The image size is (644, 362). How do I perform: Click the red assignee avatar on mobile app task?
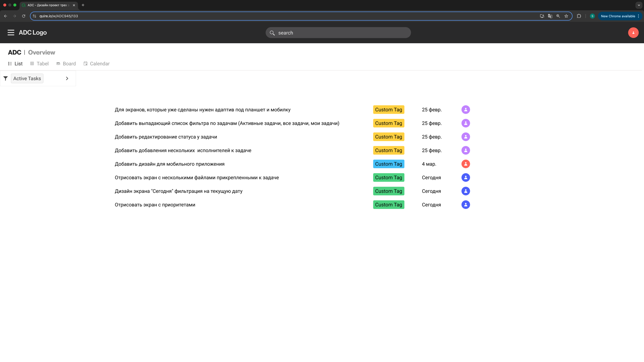tap(465, 164)
